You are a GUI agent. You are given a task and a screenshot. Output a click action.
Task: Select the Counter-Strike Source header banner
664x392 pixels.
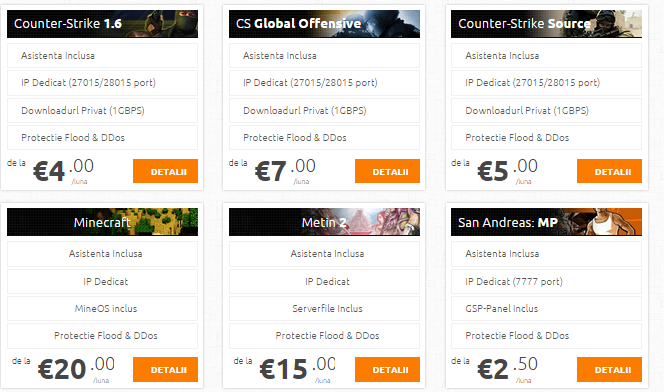(546, 24)
